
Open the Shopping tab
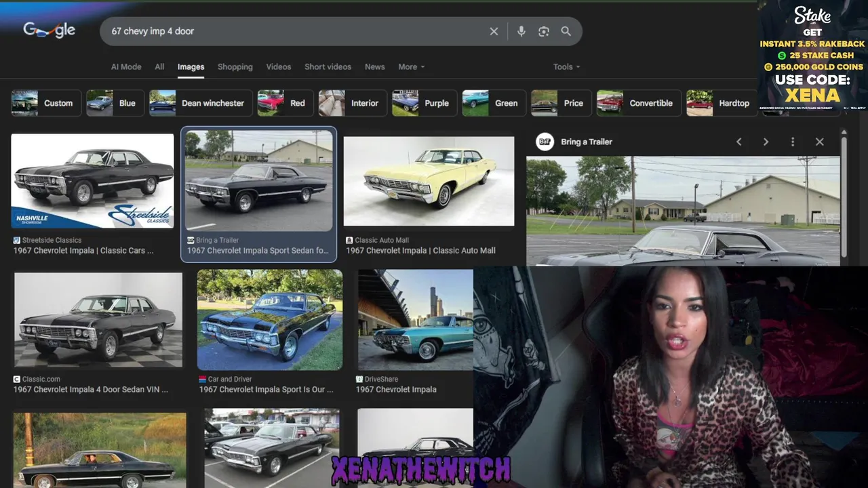point(235,66)
